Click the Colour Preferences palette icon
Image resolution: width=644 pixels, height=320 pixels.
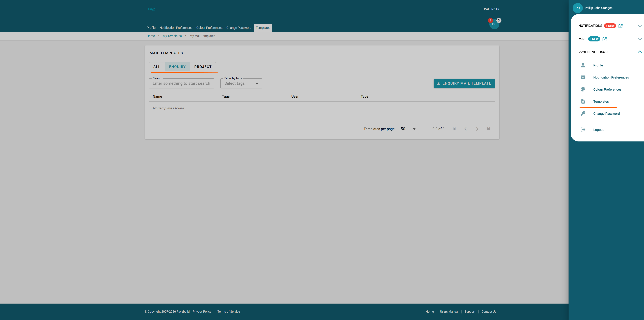click(583, 89)
